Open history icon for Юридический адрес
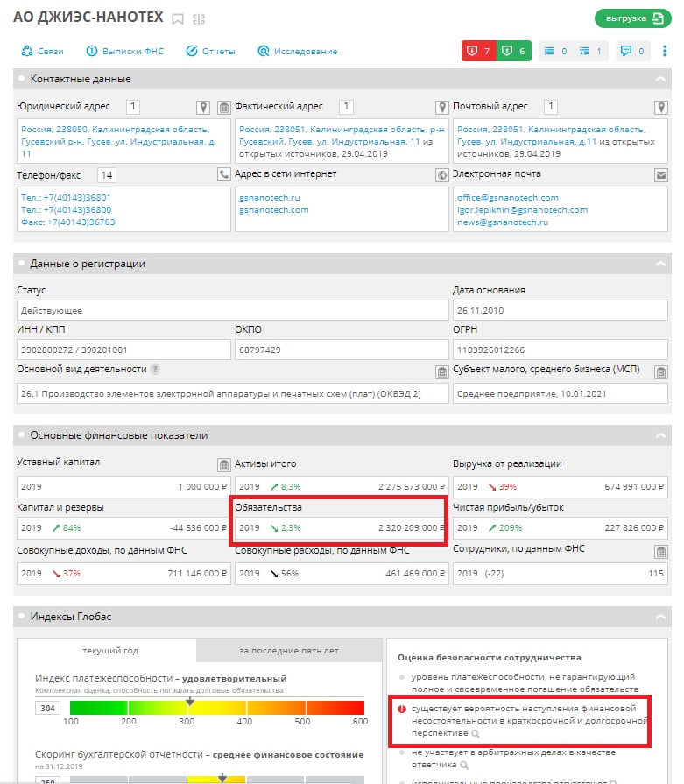Viewport: 684px width, 784px height. (x=224, y=107)
